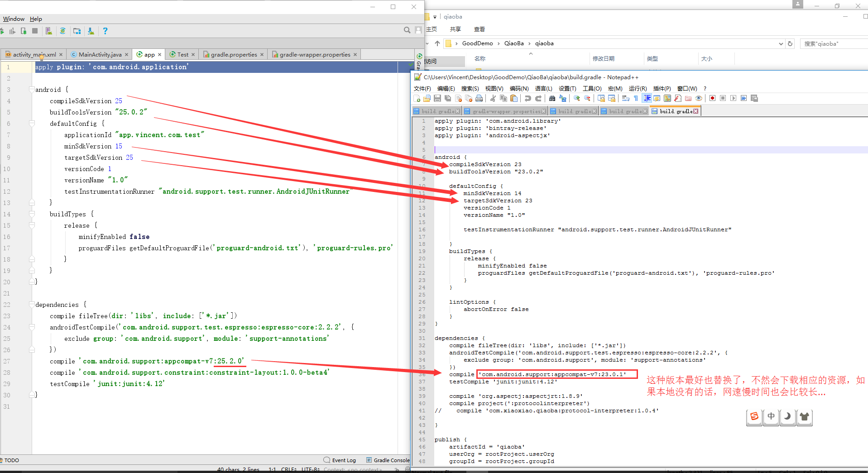The width and height of the screenshot is (868, 473).
Task: Open the AVD Manager icon
Action: pos(49,31)
